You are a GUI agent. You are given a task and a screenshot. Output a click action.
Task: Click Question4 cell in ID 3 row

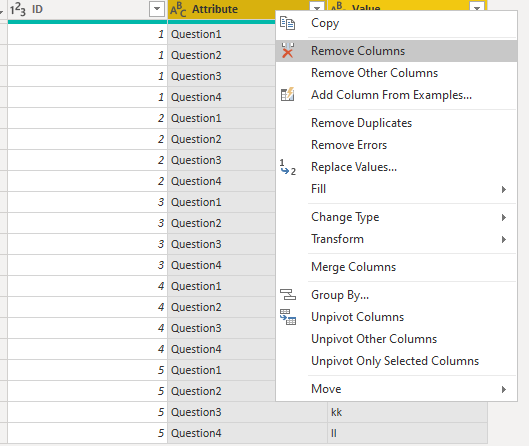pyautogui.click(x=222, y=265)
